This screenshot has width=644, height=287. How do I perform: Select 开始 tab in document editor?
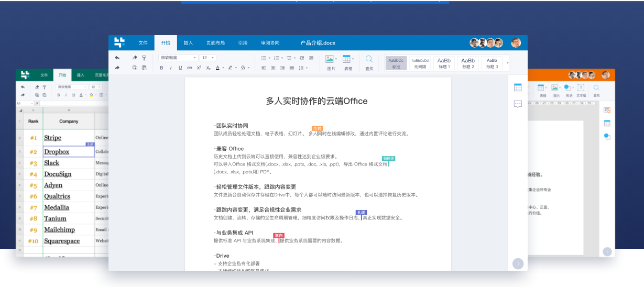[166, 43]
